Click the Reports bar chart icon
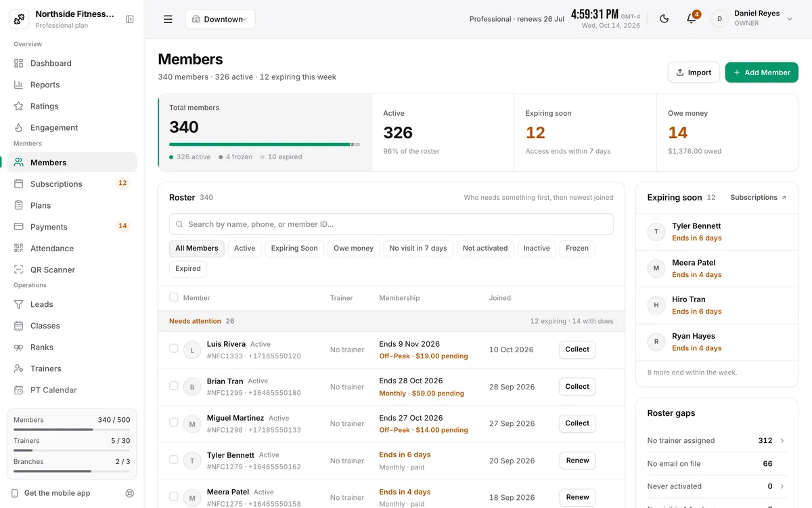This screenshot has height=508, width=812. click(18, 85)
